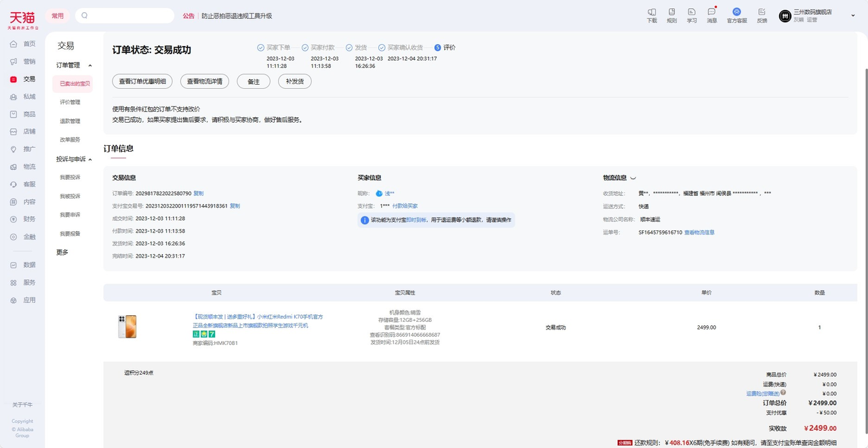Click the 常用 pill button
This screenshot has height=448, width=868.
(x=58, y=16)
